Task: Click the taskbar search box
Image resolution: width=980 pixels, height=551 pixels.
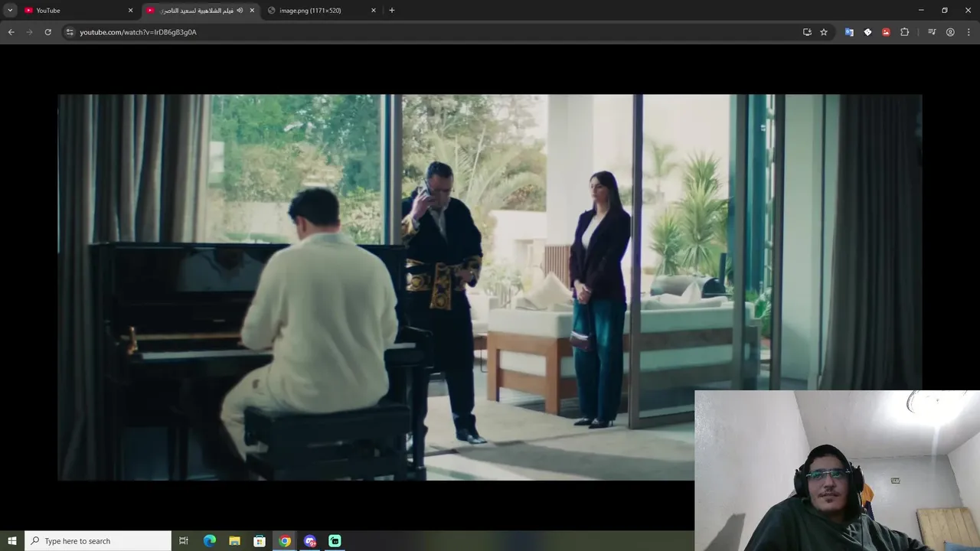Action: [x=98, y=541]
